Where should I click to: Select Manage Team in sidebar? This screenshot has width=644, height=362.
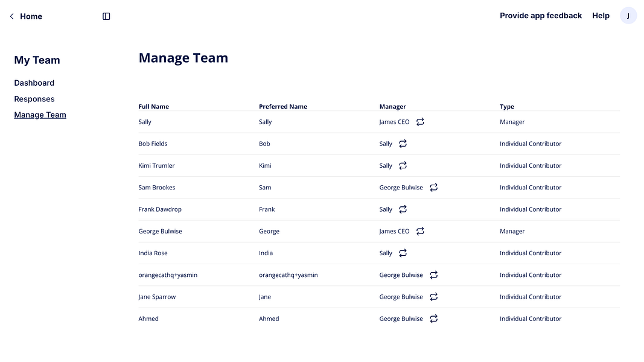coord(40,115)
